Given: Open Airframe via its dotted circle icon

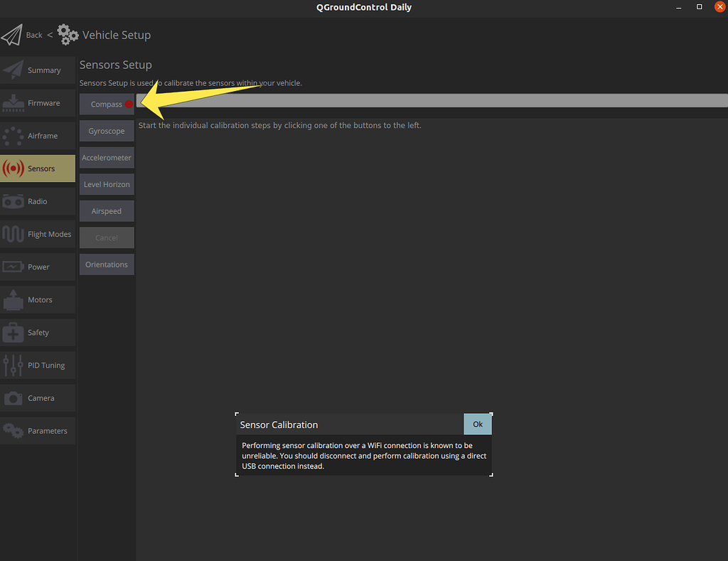Looking at the screenshot, I should coord(14,136).
